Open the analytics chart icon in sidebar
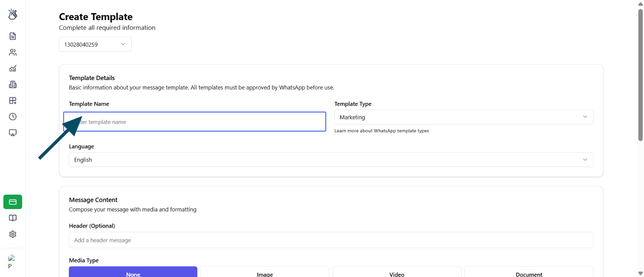 13,68
